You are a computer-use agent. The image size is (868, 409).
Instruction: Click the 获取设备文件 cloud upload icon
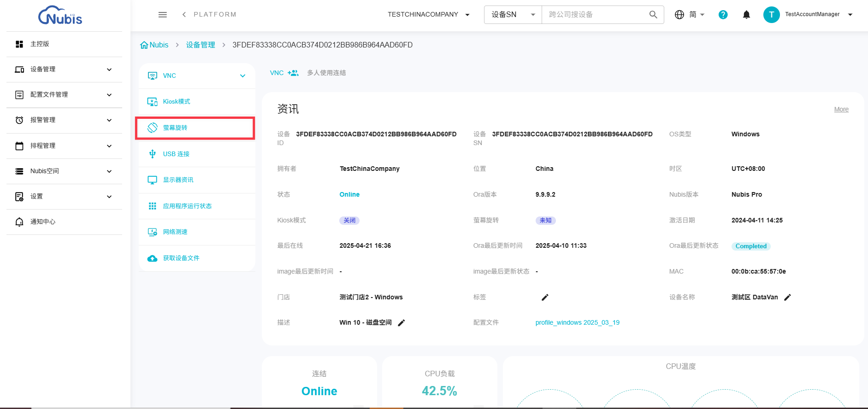pyautogui.click(x=152, y=258)
